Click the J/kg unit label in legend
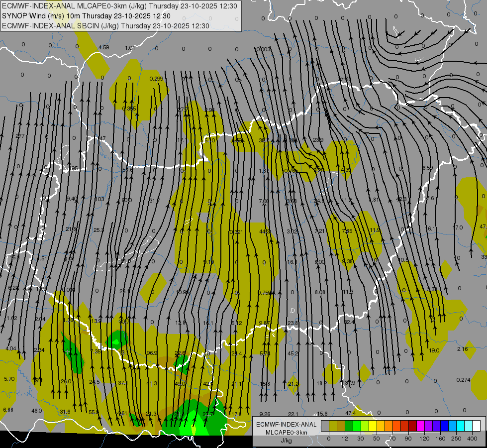The width and height of the screenshot is (487, 448). 286,441
